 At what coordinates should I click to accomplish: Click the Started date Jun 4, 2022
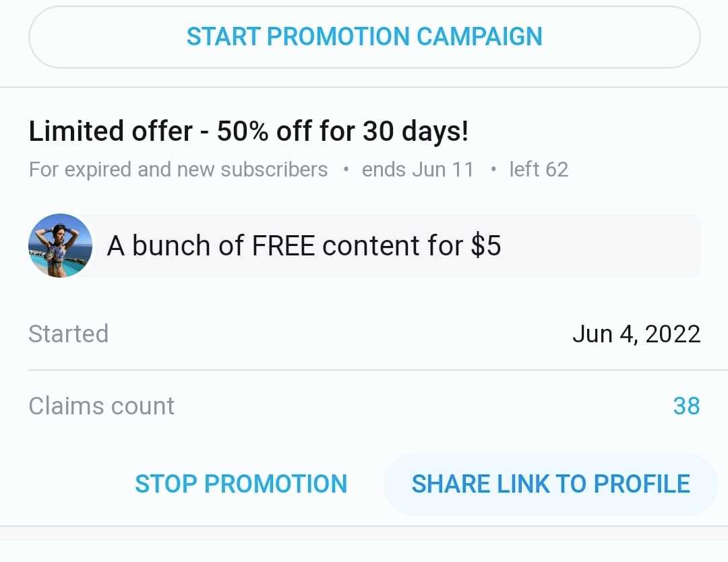point(636,334)
